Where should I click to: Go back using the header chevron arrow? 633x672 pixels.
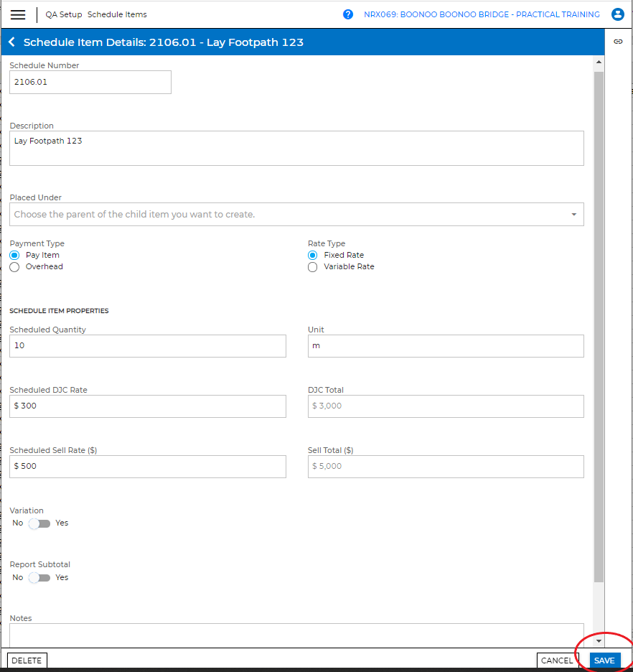12,42
